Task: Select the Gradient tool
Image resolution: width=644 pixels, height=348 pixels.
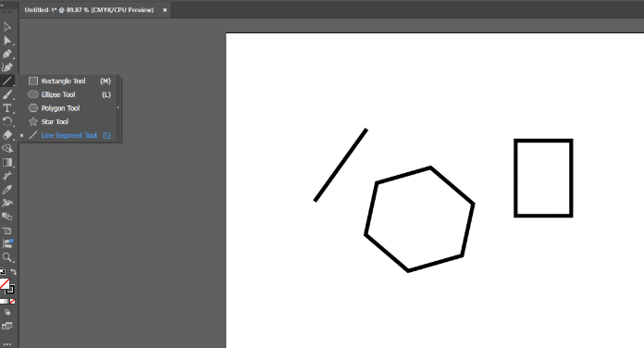Action: point(7,162)
